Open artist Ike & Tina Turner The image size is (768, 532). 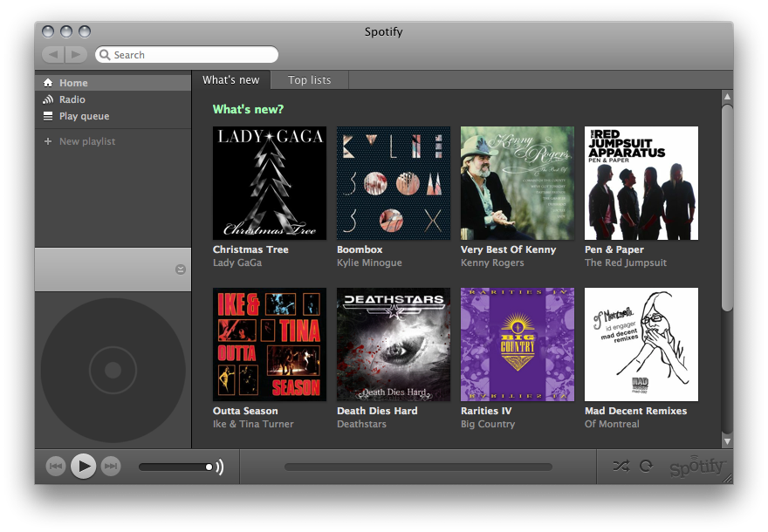[x=253, y=425]
